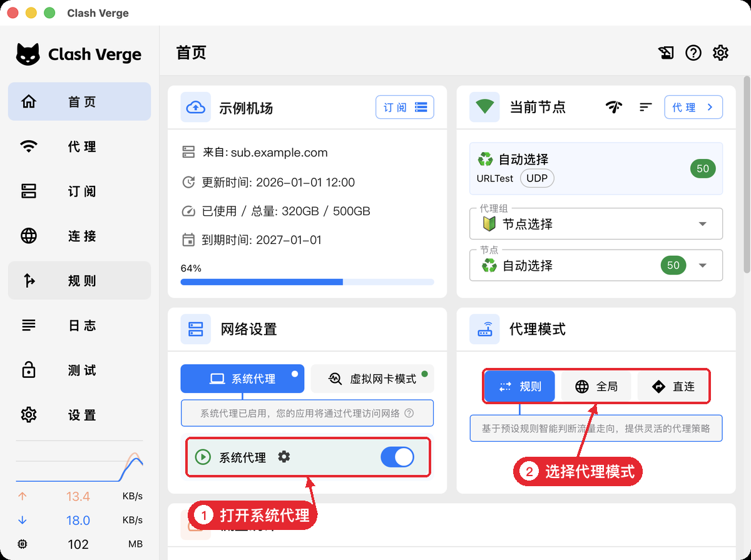
Task: Open the help question mark icon
Action: tap(693, 53)
